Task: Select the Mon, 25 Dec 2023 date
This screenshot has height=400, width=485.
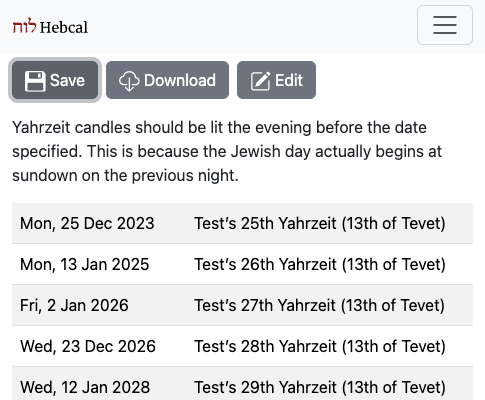Action: click(x=87, y=223)
